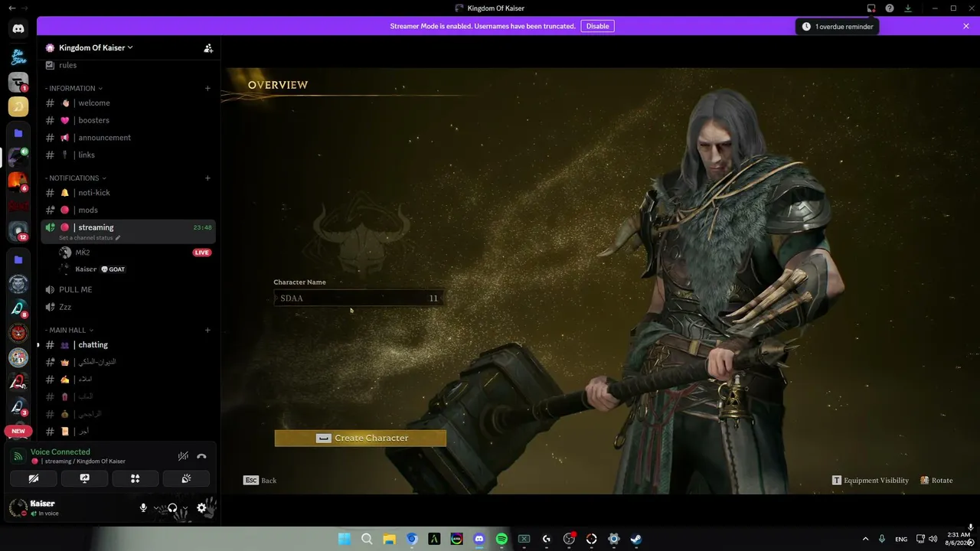Open the Spotify taskbar icon
980x551 pixels.
(501, 539)
